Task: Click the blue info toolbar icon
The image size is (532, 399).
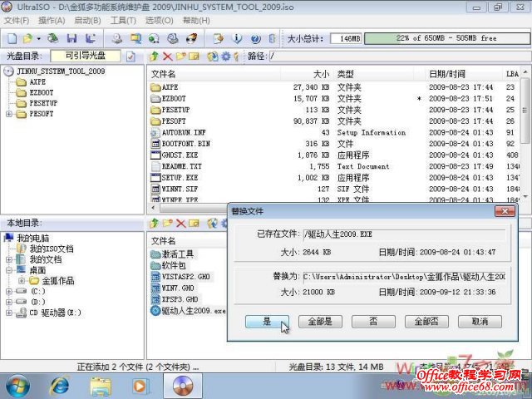Action: tap(236, 38)
